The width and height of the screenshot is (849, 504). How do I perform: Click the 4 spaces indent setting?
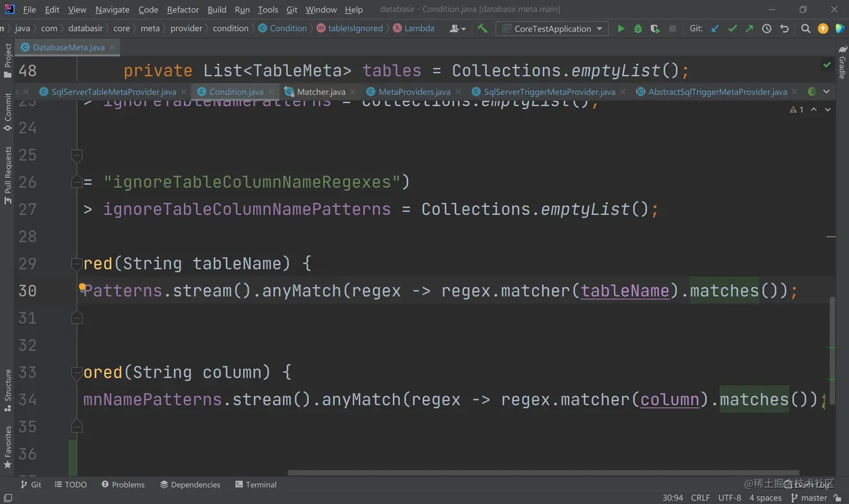765,498
